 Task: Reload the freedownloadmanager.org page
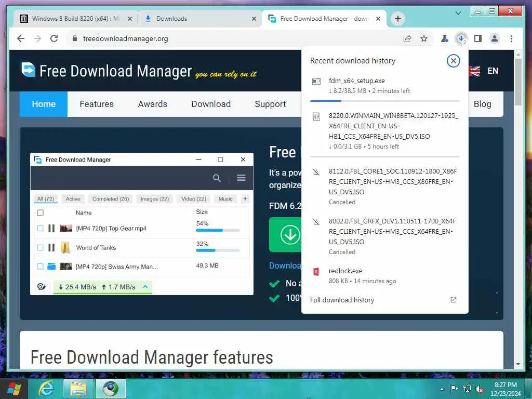[54, 38]
